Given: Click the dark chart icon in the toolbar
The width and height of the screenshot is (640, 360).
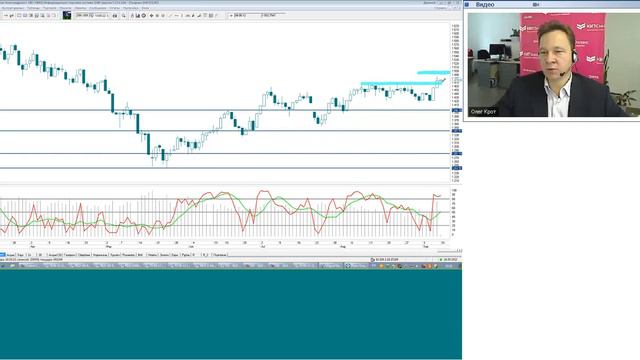Looking at the screenshot, I should 67,16.
